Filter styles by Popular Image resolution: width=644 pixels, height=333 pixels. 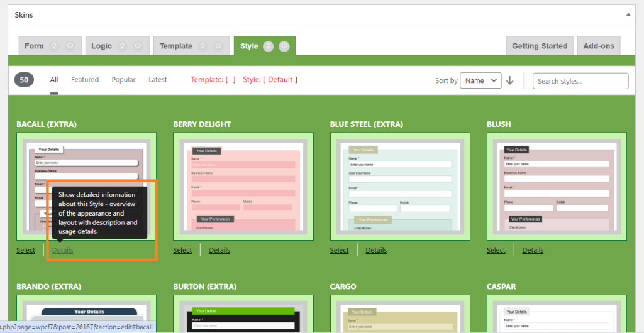pos(123,80)
